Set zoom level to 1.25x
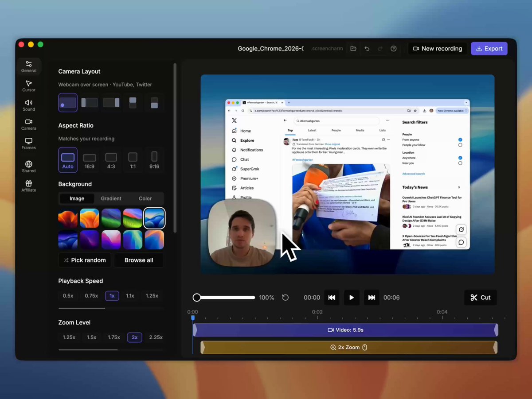Image resolution: width=532 pixels, height=399 pixels. pyautogui.click(x=69, y=337)
